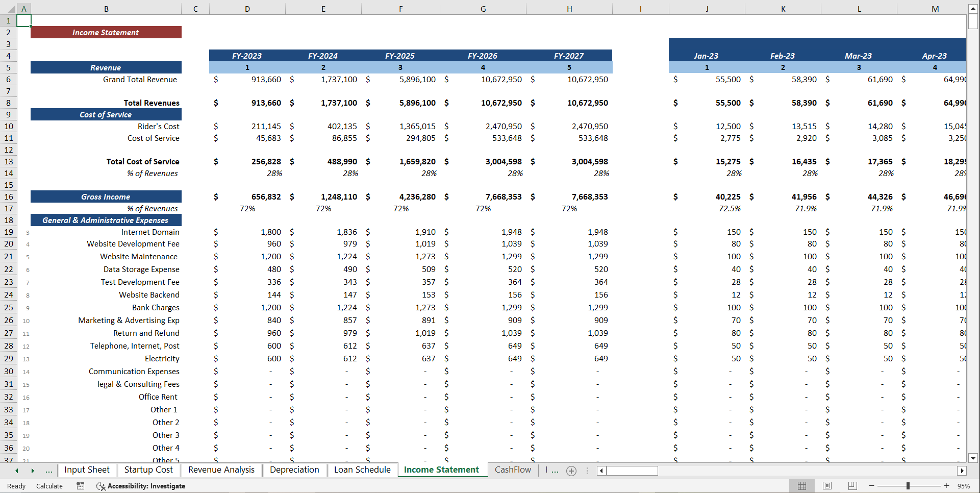Switch to Normal view in status bar

[x=801, y=486]
